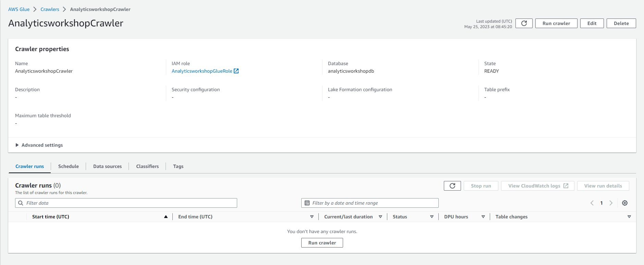Click Description label in properties
Image resolution: width=644 pixels, height=265 pixels.
pos(27,89)
